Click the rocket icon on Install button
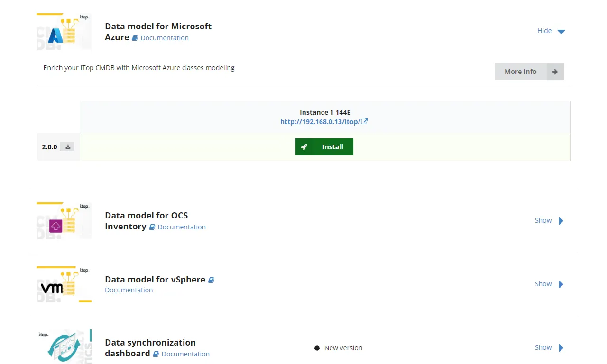 [x=304, y=147]
